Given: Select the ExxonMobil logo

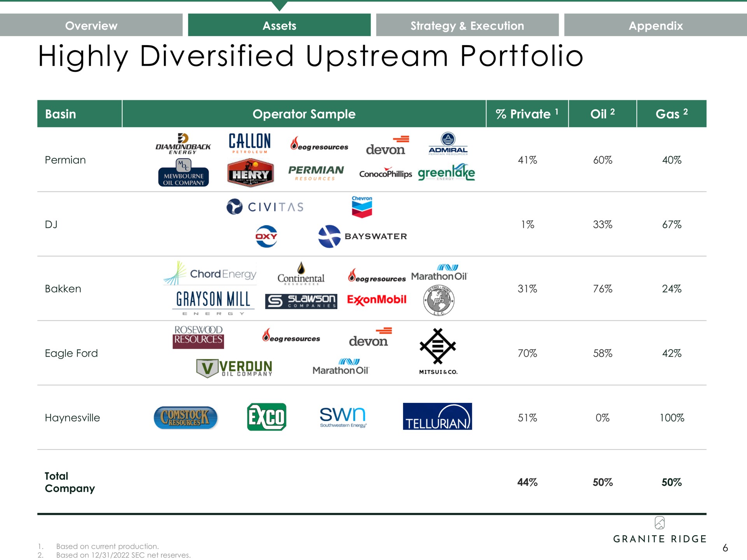Looking at the screenshot, I should click(x=377, y=300).
